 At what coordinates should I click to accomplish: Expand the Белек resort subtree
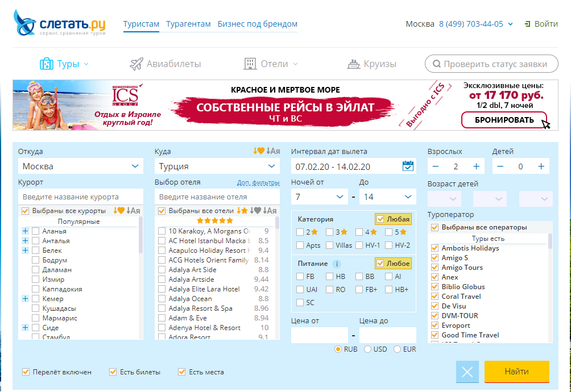25,250
